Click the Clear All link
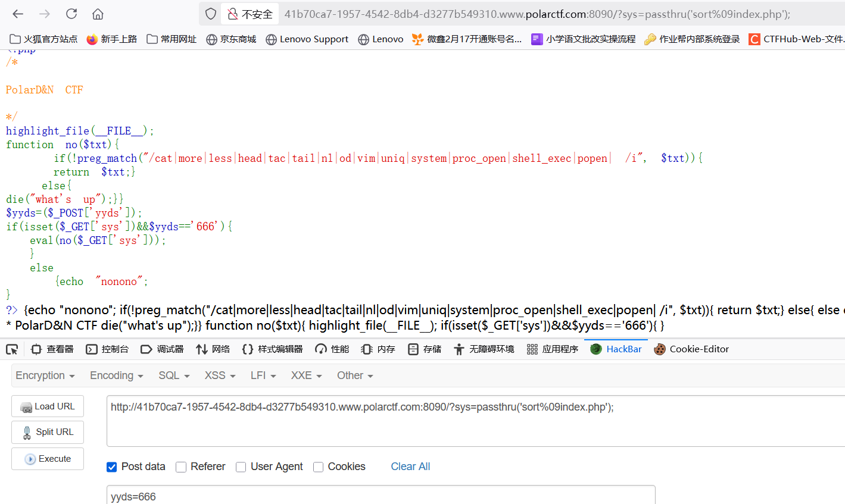The width and height of the screenshot is (845, 504). (410, 467)
